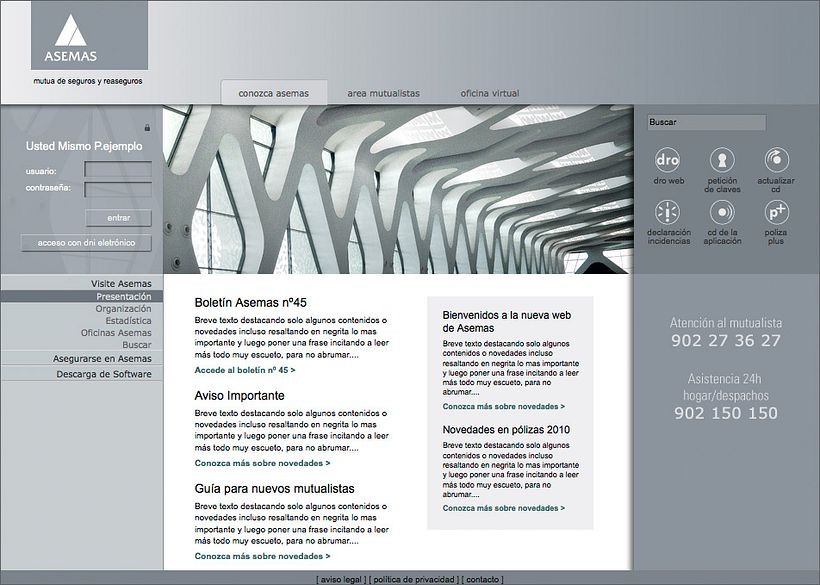Image resolution: width=820 pixels, height=585 pixels.
Task: Click the architectural banner image
Action: pos(398,189)
